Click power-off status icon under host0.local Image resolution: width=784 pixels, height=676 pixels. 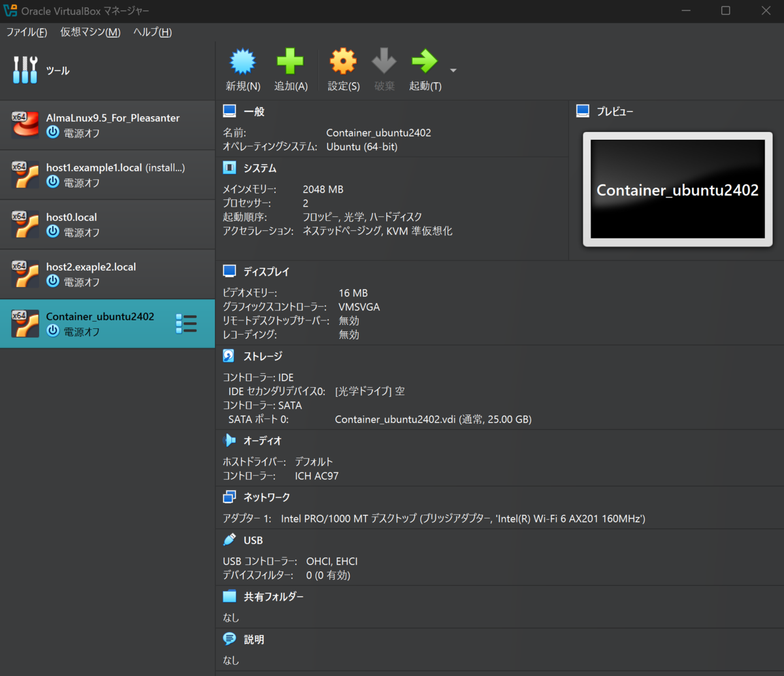[x=53, y=231]
